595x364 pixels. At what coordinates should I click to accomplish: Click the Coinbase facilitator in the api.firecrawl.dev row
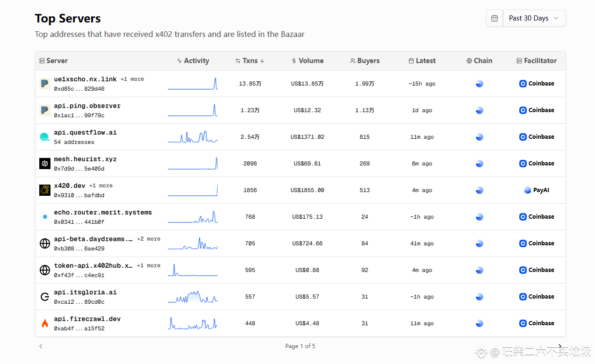(537, 323)
